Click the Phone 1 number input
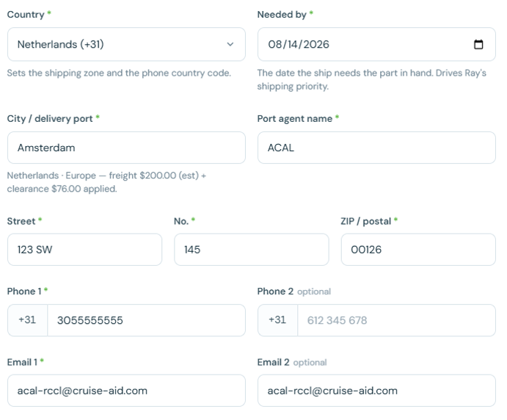This screenshot has height=420, width=507. (147, 320)
